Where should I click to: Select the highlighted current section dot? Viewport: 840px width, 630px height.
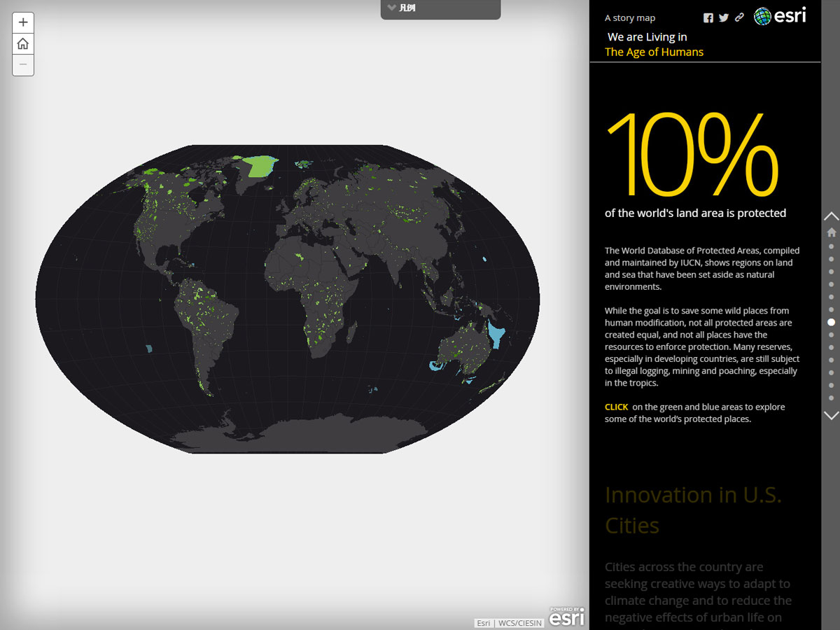831,322
